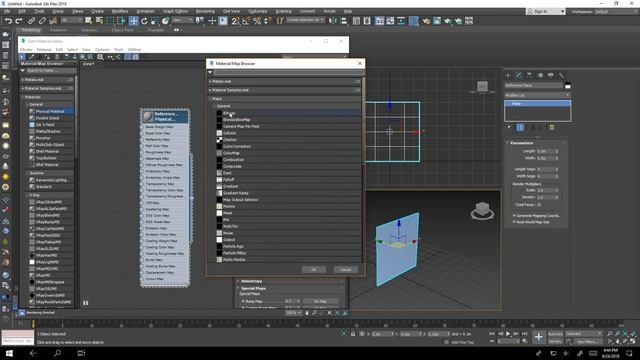
Task: Open the Customize menu
Action: point(258,11)
